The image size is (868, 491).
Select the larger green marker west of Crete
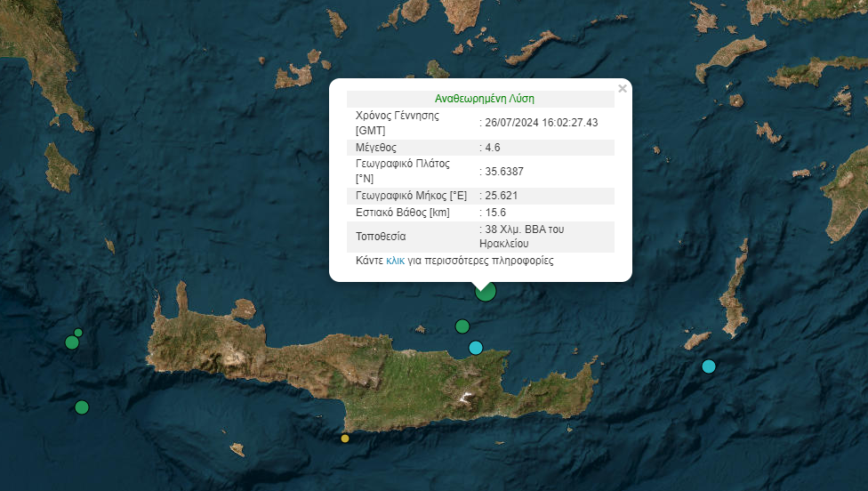click(72, 342)
